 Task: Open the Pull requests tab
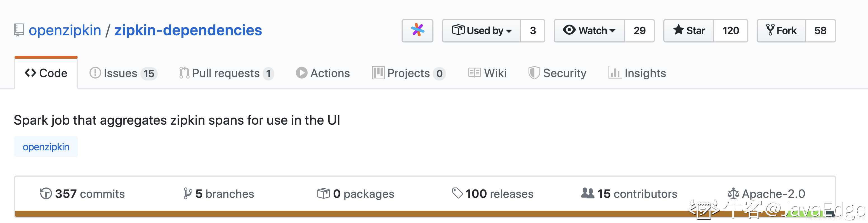226,73
